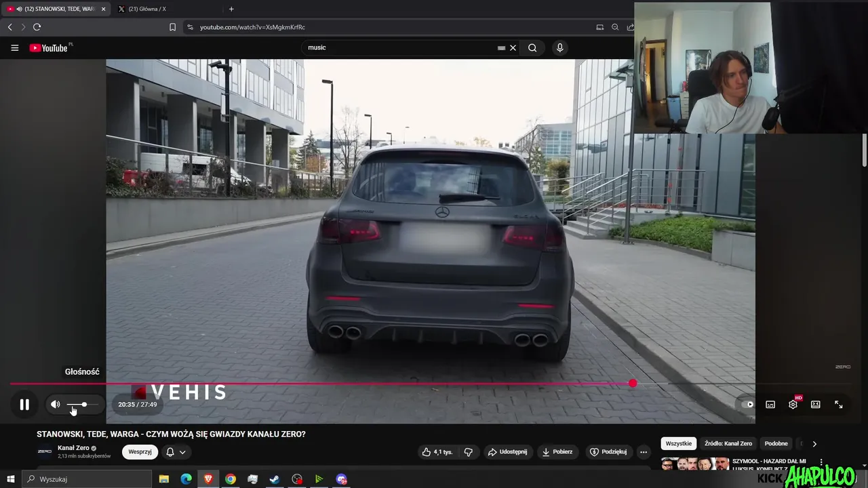Screen dimensions: 868x488
Task: Reload the current page
Action: click(37, 27)
